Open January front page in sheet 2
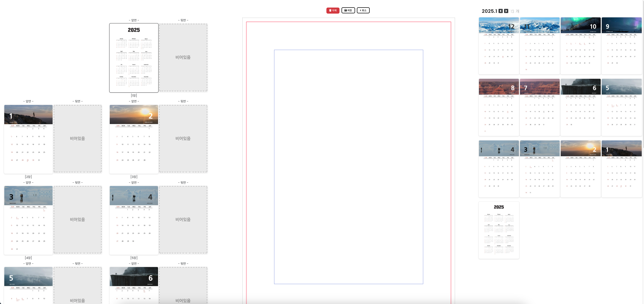The width and height of the screenshot is (644, 304). click(x=28, y=139)
